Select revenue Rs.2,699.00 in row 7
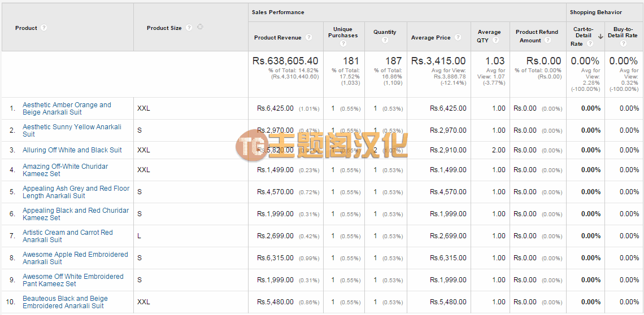Viewport: 644px width, 315px height. point(275,236)
